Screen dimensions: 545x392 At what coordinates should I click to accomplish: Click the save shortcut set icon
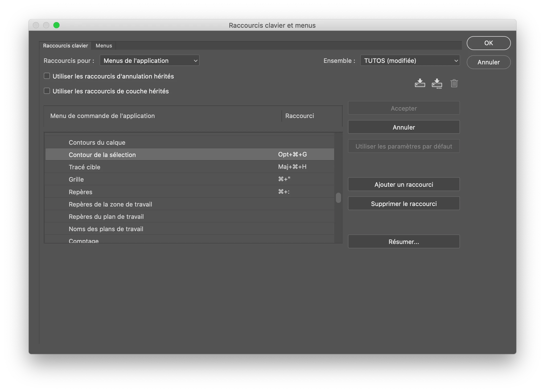pos(420,83)
